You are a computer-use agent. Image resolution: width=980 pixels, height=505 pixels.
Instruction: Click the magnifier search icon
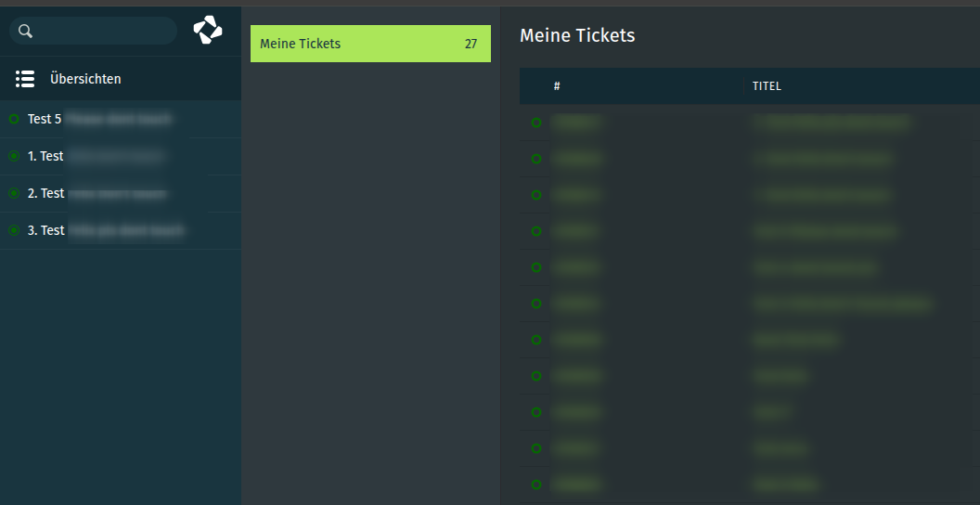coord(26,32)
